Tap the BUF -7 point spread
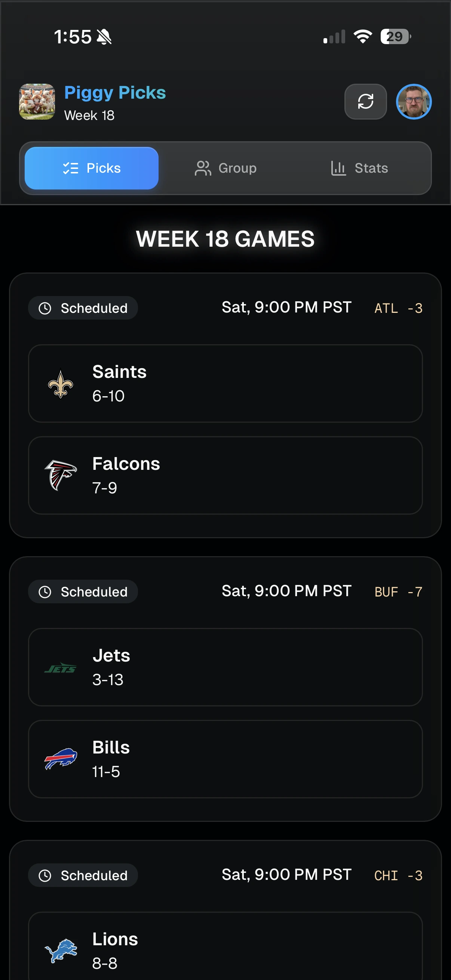 click(x=398, y=592)
